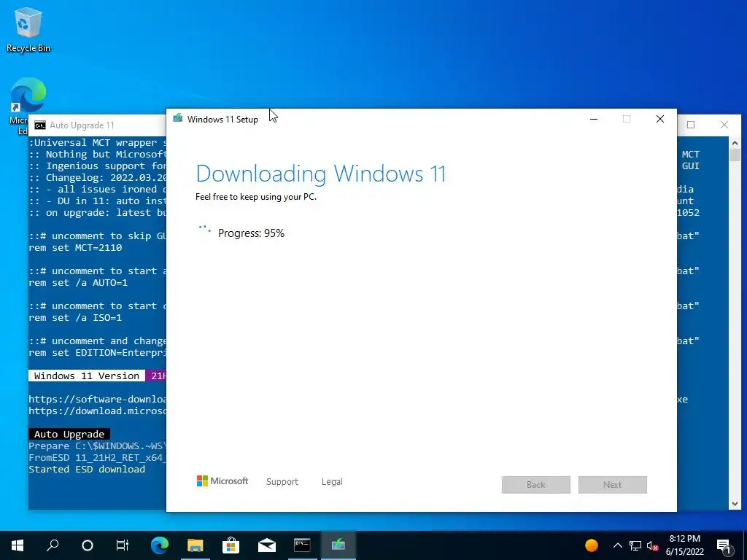Maximize the Auto Upgrade 11 console window

(691, 125)
